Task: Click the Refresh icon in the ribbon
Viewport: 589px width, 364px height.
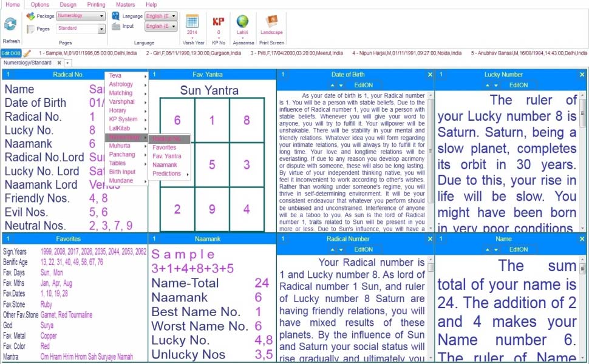Action: 10,24
